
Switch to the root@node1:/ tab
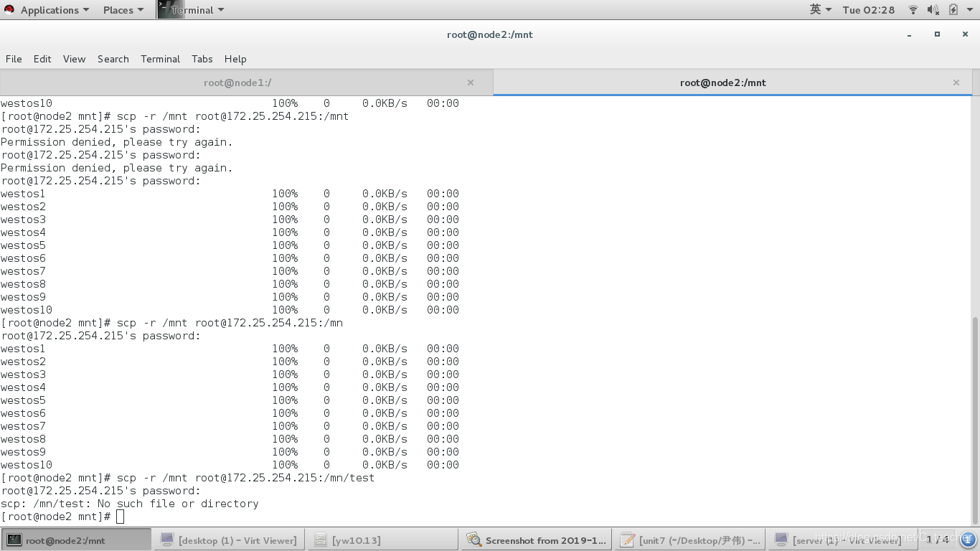pyautogui.click(x=237, y=82)
